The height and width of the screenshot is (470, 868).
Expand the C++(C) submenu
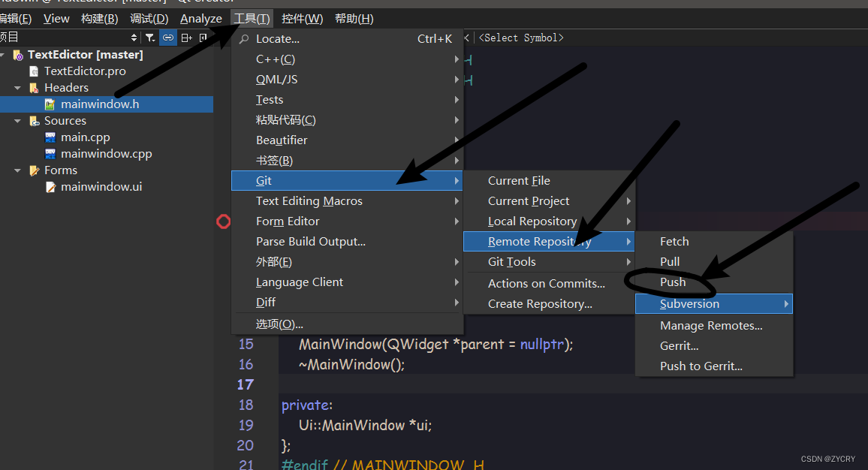pos(347,59)
